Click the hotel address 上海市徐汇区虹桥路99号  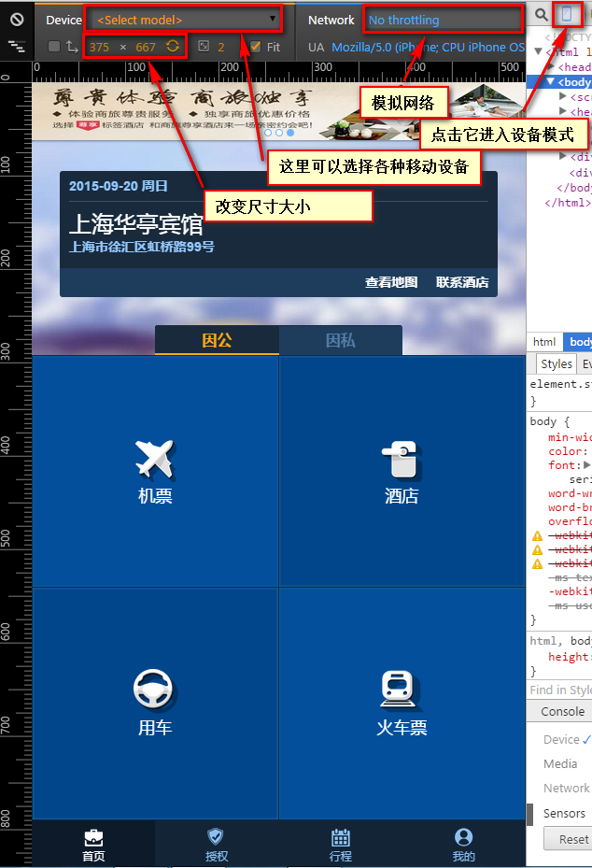(x=142, y=247)
